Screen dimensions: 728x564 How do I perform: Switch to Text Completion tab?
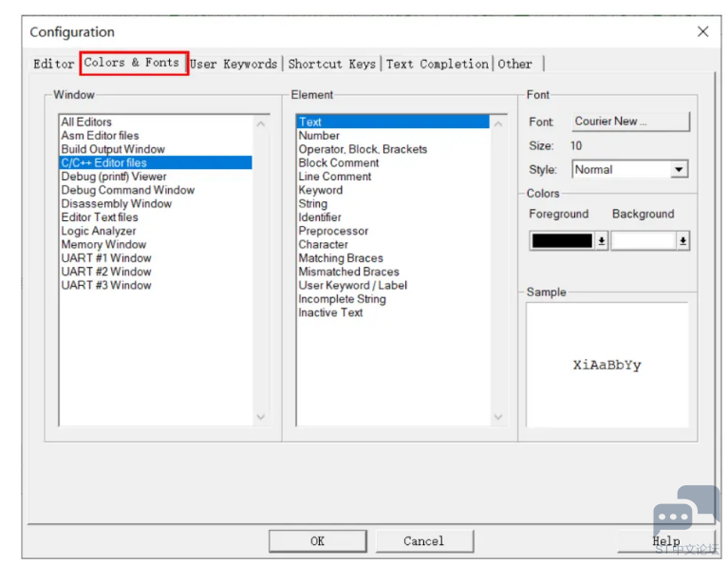[437, 64]
